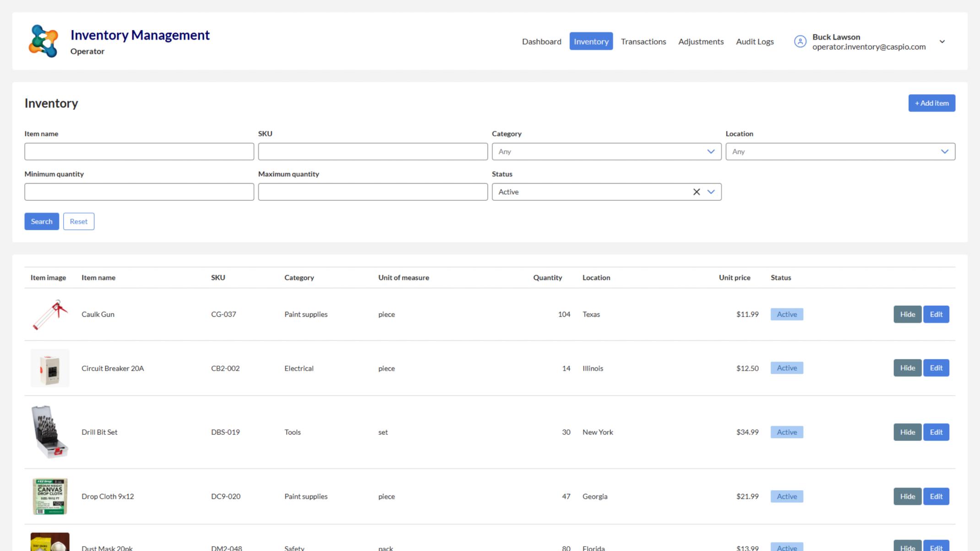
Task: Click the Add item button
Action: (931, 103)
